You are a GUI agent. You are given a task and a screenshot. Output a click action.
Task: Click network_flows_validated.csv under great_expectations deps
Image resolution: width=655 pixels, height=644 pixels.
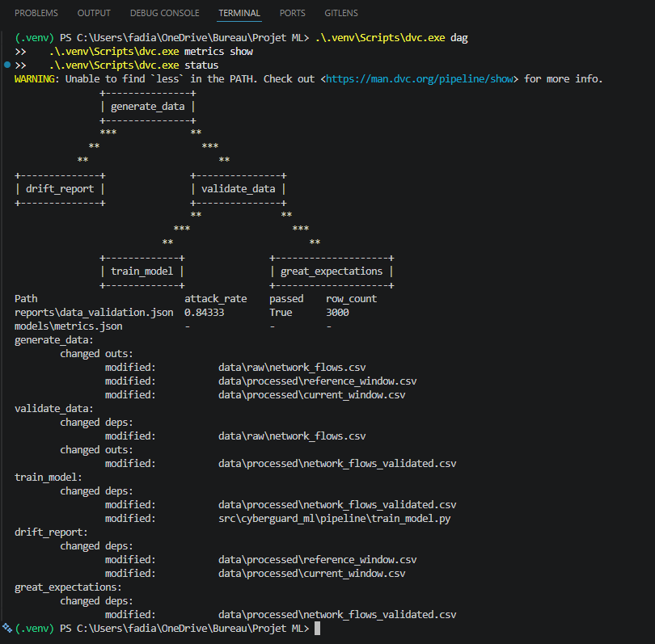(337, 615)
